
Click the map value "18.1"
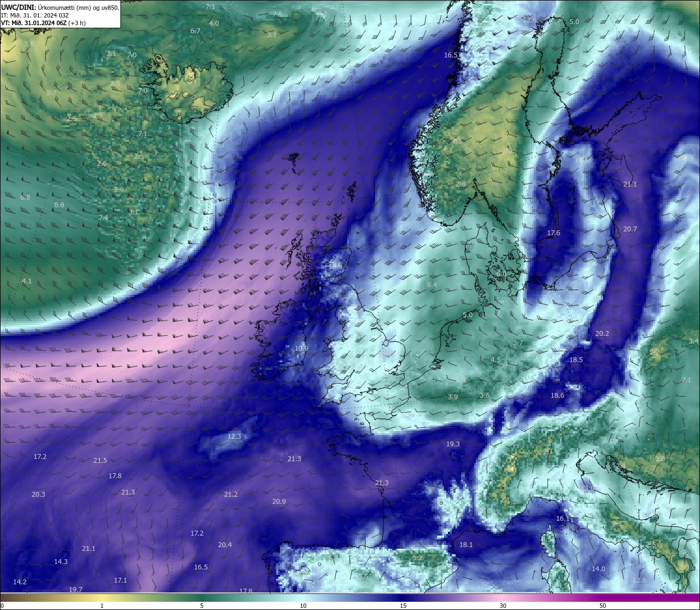pos(466,544)
